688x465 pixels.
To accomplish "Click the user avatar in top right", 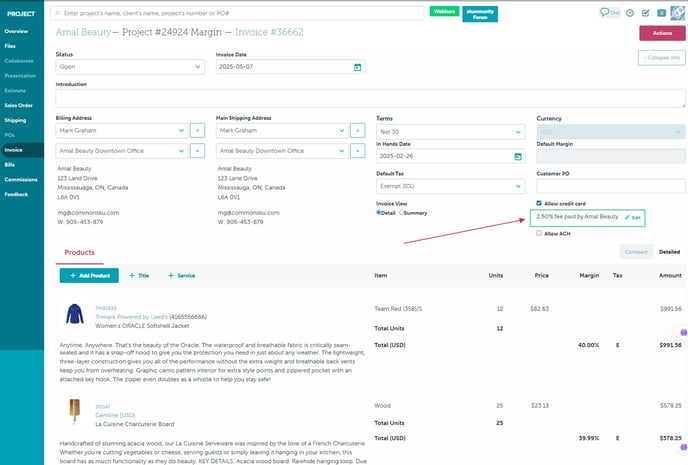I will tap(676, 11).
